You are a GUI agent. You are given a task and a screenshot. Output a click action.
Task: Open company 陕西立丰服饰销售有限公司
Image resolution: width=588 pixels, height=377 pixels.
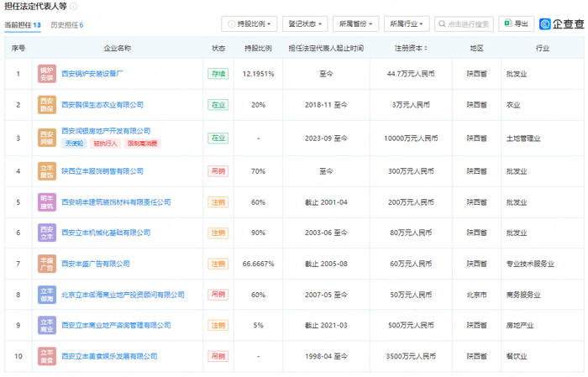(102, 171)
